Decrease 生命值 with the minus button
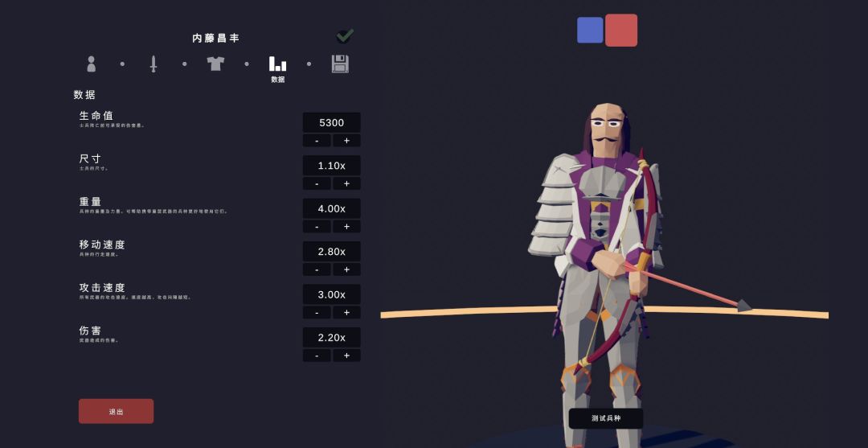 click(x=317, y=141)
